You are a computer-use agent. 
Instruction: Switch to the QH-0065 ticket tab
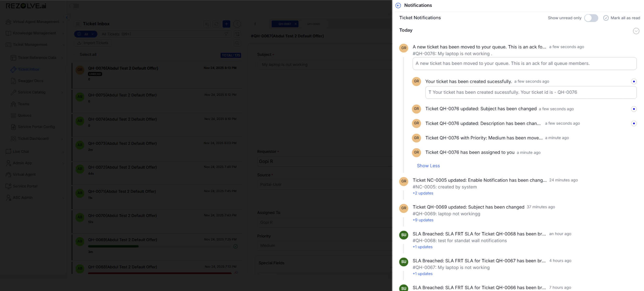tap(314, 24)
